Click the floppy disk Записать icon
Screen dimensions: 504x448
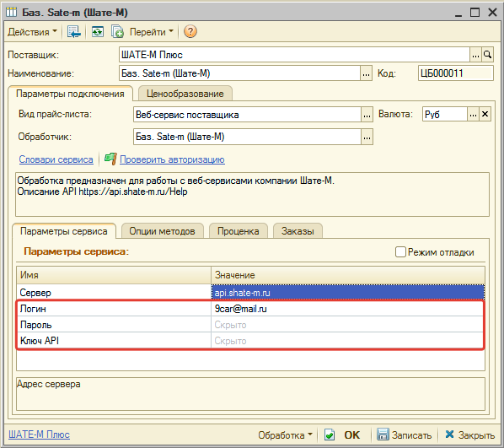click(x=383, y=435)
